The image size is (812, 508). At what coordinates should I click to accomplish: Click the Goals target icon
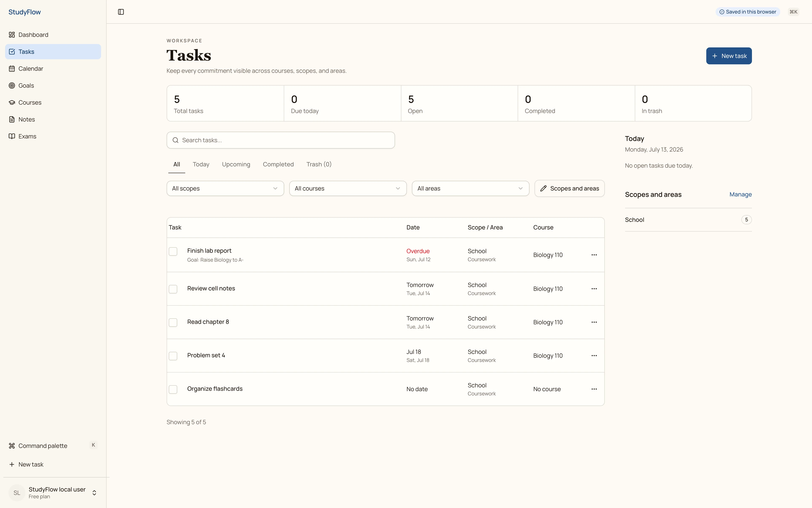coord(12,85)
